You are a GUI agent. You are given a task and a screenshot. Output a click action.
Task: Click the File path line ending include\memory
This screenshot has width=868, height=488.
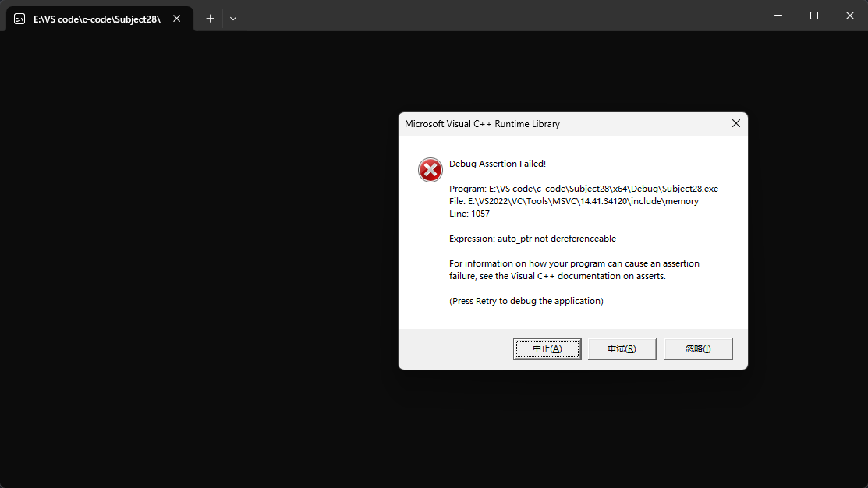[x=573, y=201]
